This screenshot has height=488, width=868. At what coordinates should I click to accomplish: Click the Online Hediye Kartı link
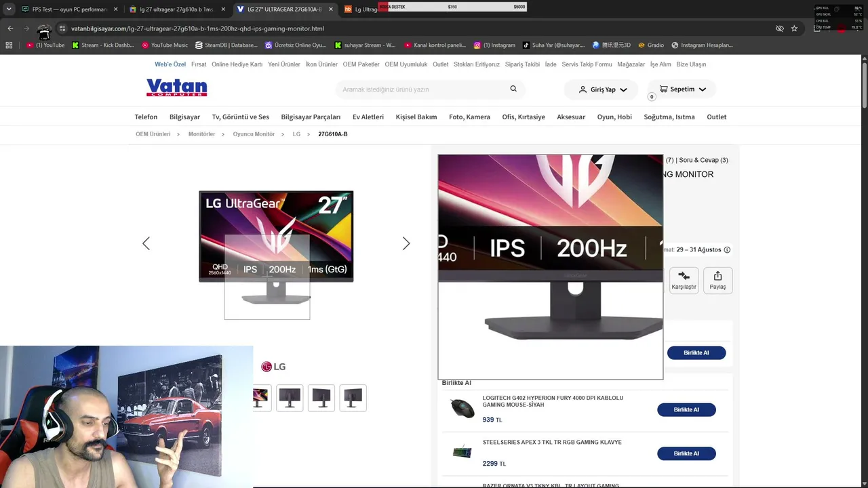click(237, 64)
